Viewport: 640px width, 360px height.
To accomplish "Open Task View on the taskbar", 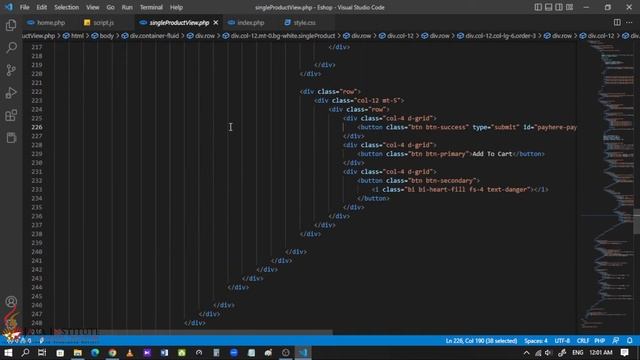I will click(42, 352).
